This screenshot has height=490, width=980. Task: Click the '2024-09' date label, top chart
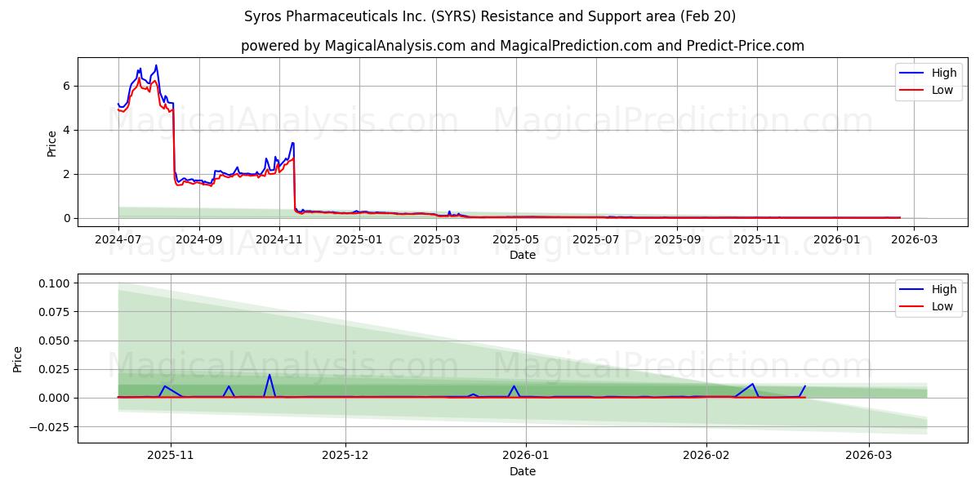click(x=200, y=240)
